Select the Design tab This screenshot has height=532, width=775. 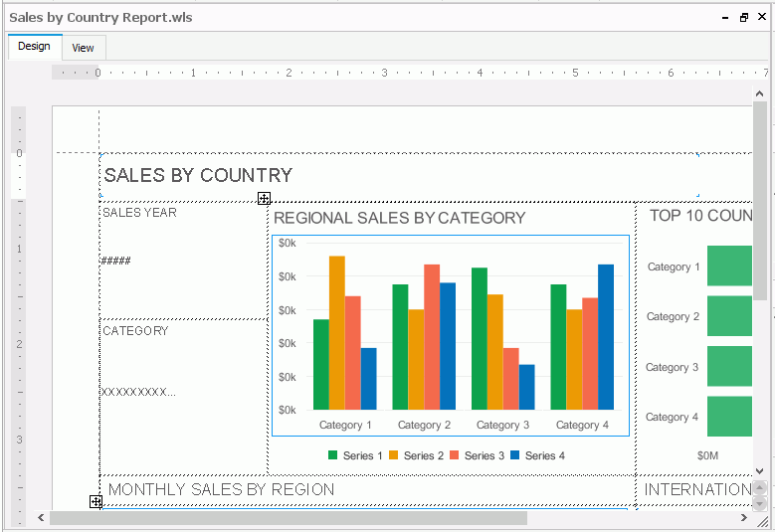pyautogui.click(x=34, y=47)
